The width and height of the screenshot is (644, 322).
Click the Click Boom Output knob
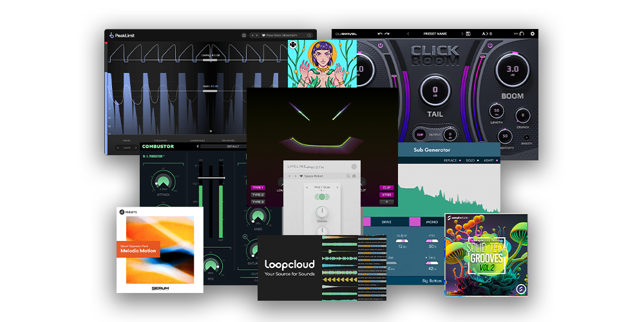click(450, 135)
